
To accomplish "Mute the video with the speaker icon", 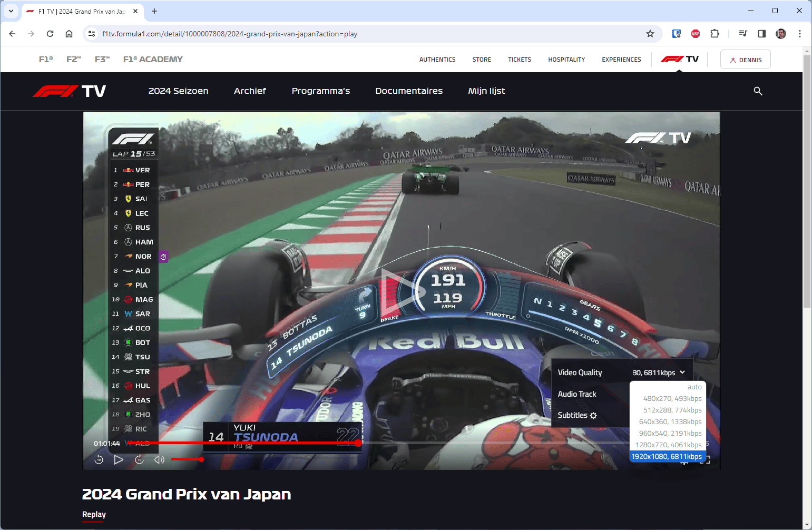I will tap(159, 460).
